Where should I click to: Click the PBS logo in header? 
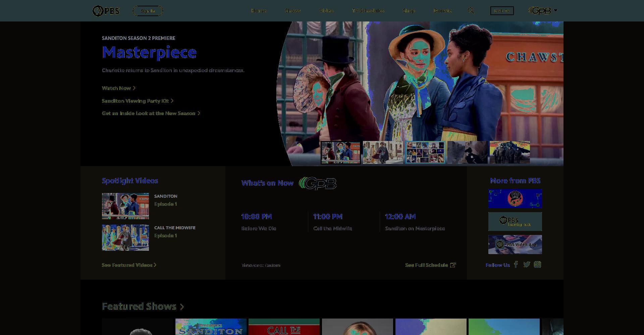[x=106, y=11]
